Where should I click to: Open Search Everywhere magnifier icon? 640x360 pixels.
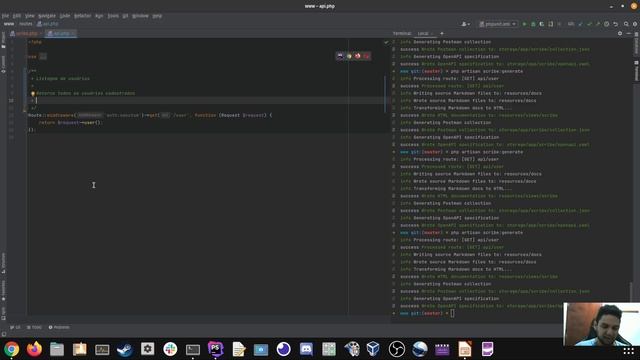pyautogui.click(x=626, y=24)
